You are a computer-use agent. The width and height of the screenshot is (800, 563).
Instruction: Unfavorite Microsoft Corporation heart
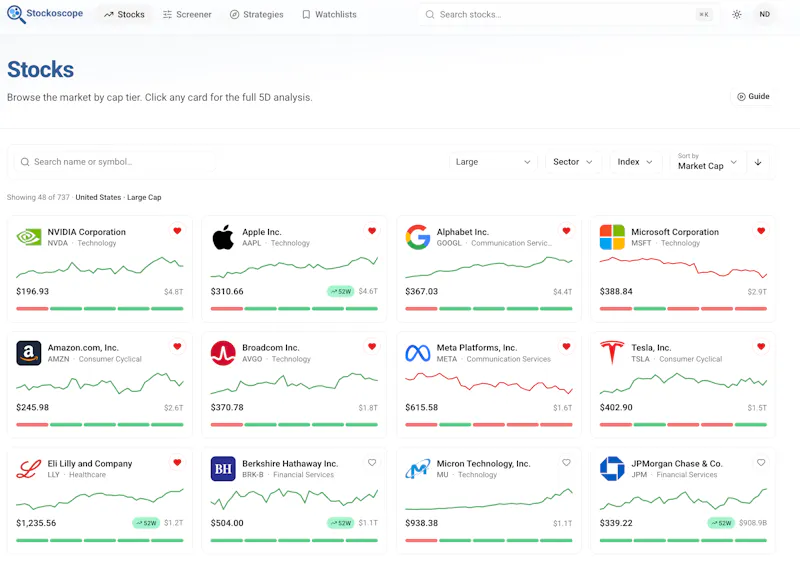(761, 231)
